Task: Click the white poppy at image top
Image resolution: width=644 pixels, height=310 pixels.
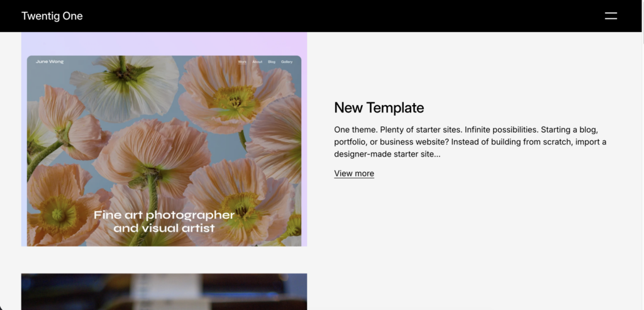Action: point(126,85)
